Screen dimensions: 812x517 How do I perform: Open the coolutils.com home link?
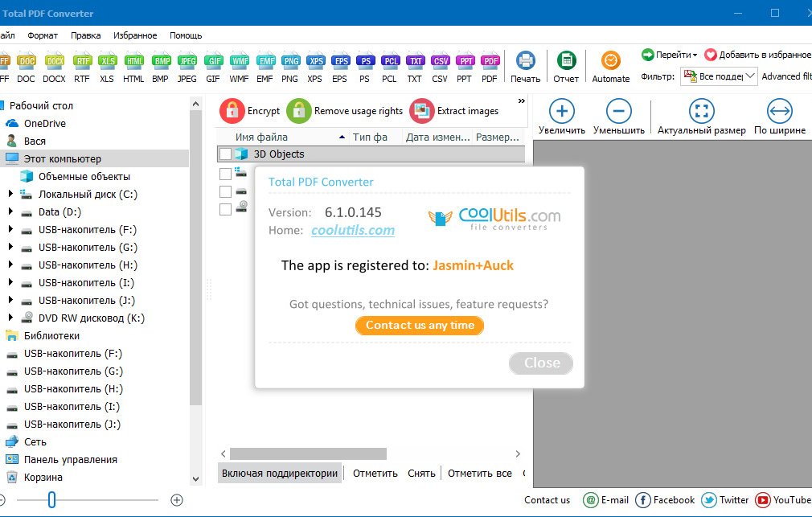pyautogui.click(x=353, y=230)
